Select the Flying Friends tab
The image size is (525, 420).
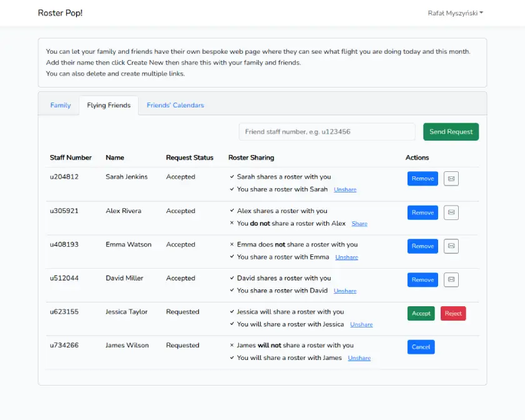[x=109, y=105]
